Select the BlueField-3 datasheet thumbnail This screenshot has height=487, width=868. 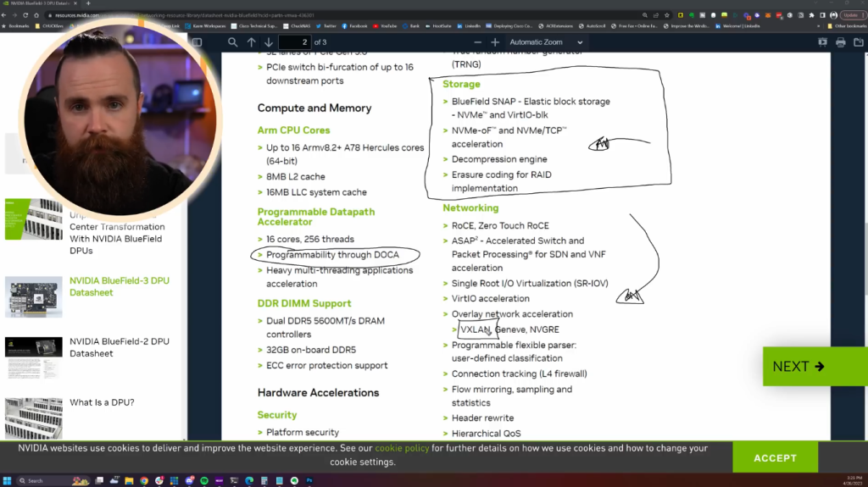tap(34, 297)
